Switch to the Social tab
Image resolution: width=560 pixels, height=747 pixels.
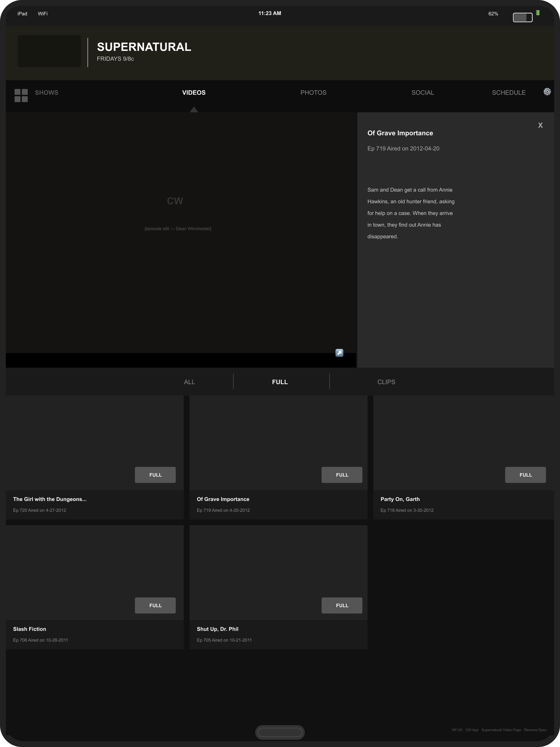422,93
